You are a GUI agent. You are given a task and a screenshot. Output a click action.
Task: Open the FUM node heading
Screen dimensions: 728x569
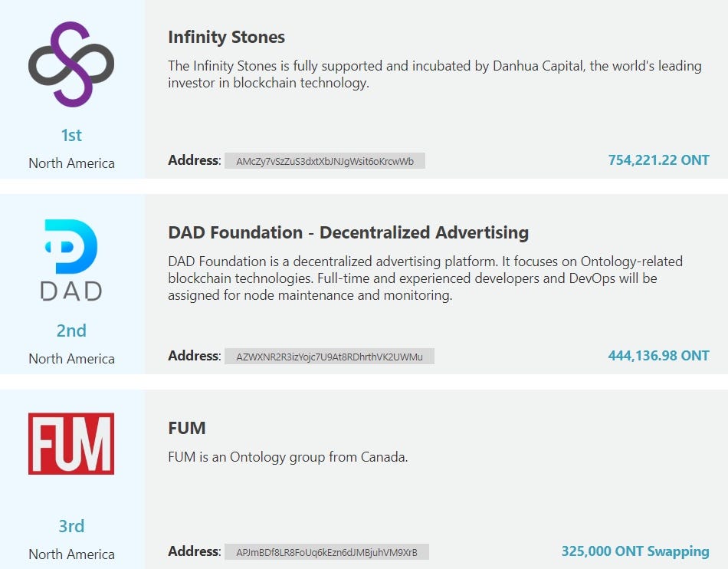[x=187, y=428]
